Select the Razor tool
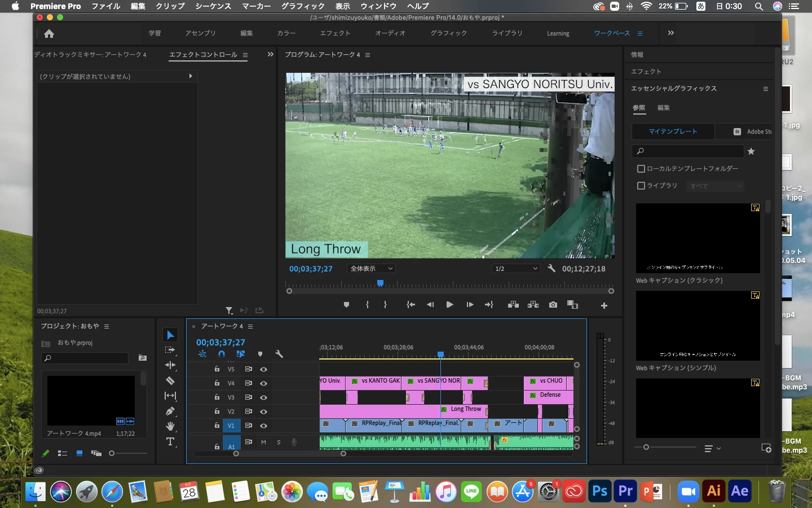The height and width of the screenshot is (508, 812). tap(170, 380)
